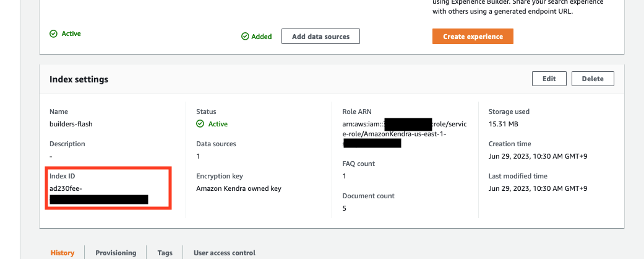Click the Document count value 5
644x259 pixels.
(344, 208)
